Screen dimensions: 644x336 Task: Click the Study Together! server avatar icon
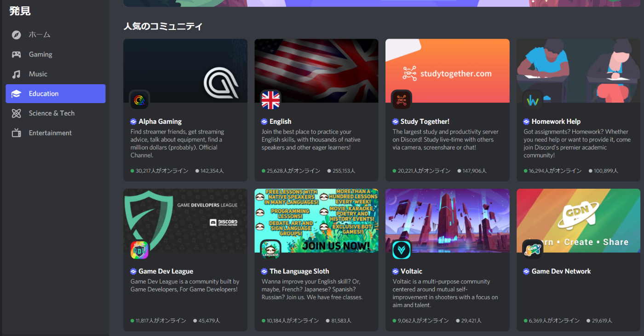(x=402, y=100)
